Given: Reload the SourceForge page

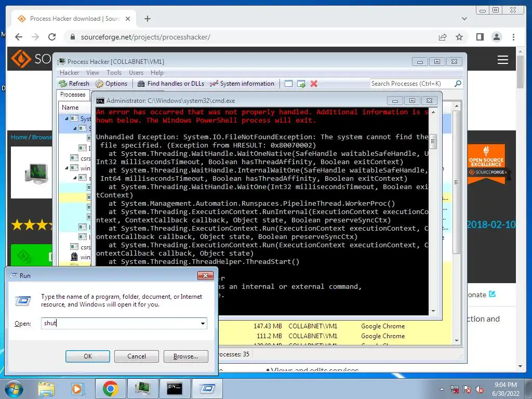Looking at the screenshot, I should pos(52,37).
